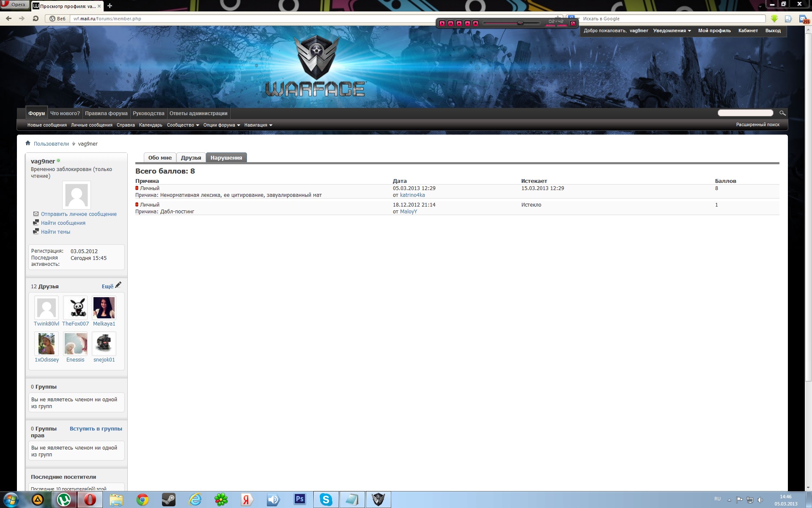812x508 pixels.
Task: Open TheFox007 friend avatar
Action: point(75,307)
